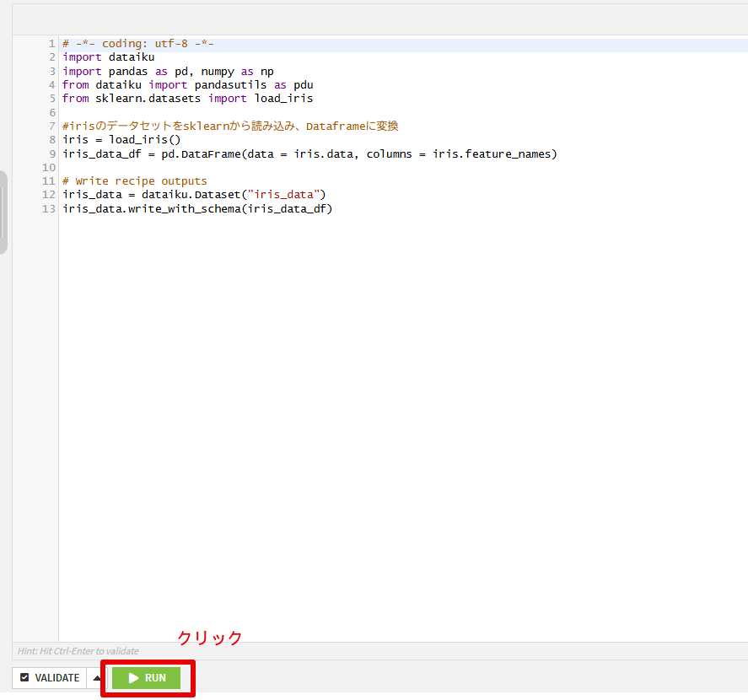Click the 'Hint: Hit Ctrl-Enter to validate' text
This screenshot has height=700, width=748.
click(x=78, y=651)
